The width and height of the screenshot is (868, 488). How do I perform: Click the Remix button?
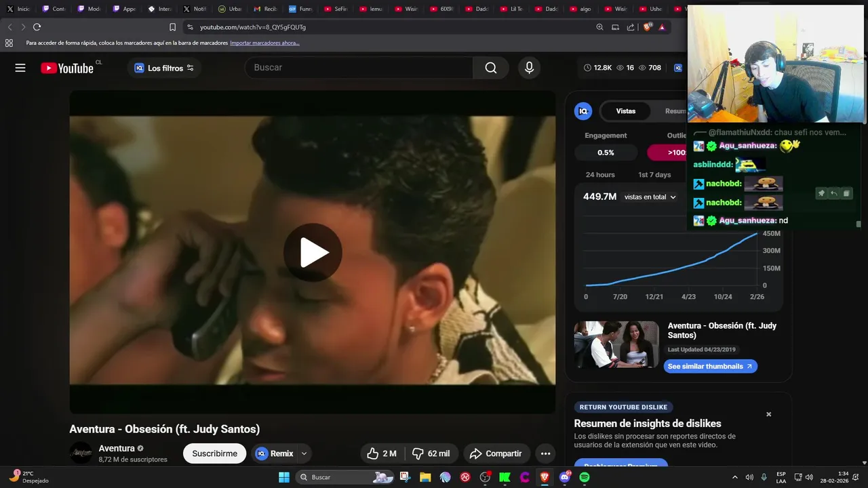pos(275,453)
